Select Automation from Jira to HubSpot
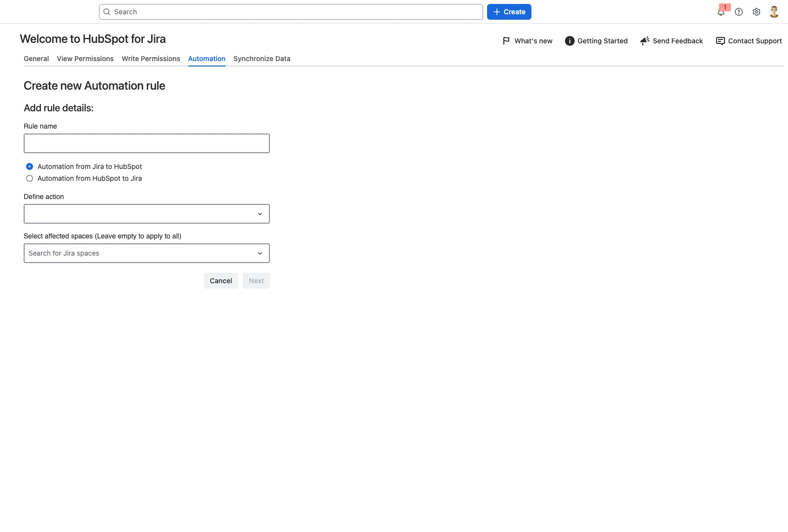The width and height of the screenshot is (788, 532). (30, 166)
